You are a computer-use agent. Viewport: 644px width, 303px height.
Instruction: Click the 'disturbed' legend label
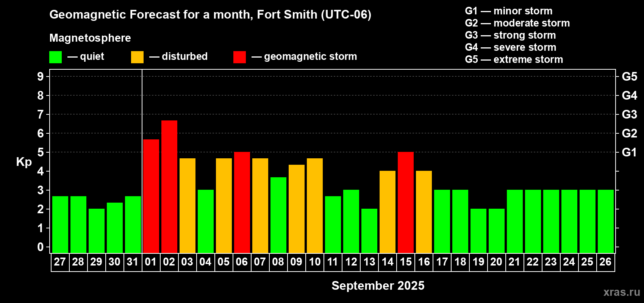coord(184,56)
